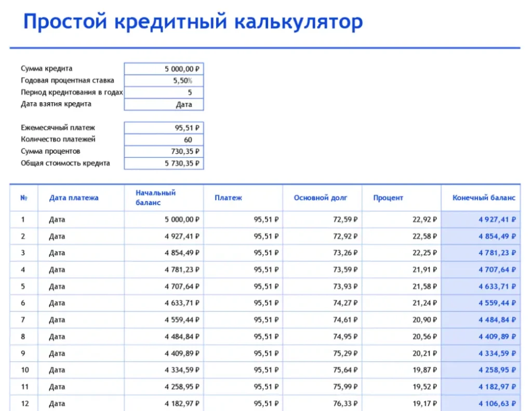This screenshot has height=411, width=532.
Task: Select the total interest cell 730,35 ₽
Action: [164, 152]
